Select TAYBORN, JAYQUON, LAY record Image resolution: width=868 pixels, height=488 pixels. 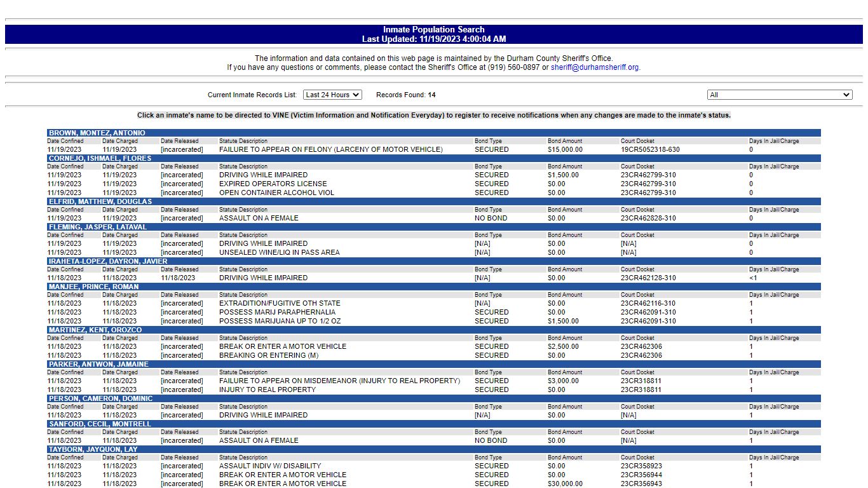click(93, 449)
